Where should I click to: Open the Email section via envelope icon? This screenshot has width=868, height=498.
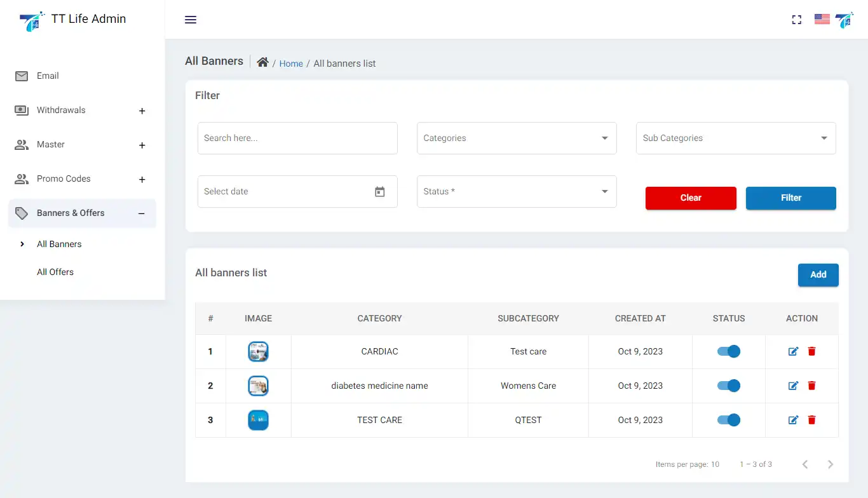[21, 76]
